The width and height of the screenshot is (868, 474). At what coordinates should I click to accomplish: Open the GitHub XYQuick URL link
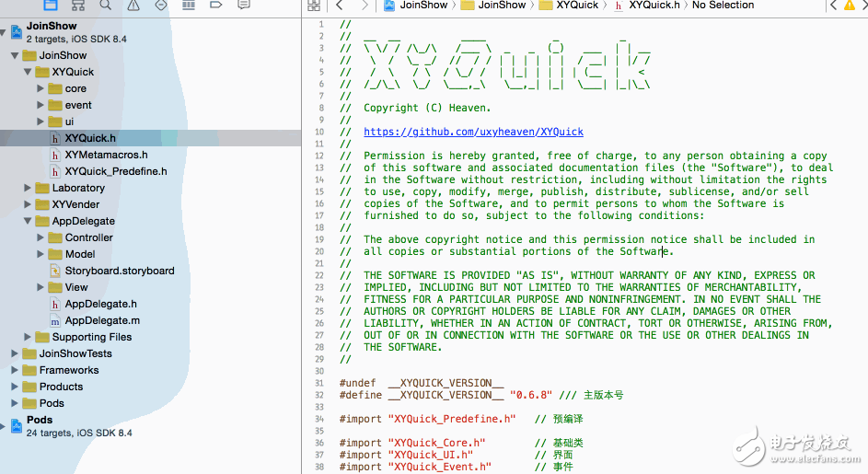pyautogui.click(x=473, y=132)
